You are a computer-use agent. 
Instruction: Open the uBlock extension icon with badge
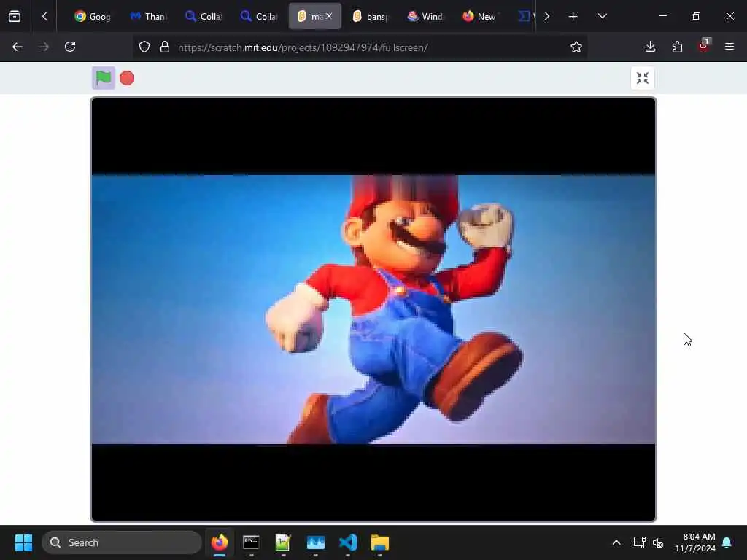tap(704, 46)
